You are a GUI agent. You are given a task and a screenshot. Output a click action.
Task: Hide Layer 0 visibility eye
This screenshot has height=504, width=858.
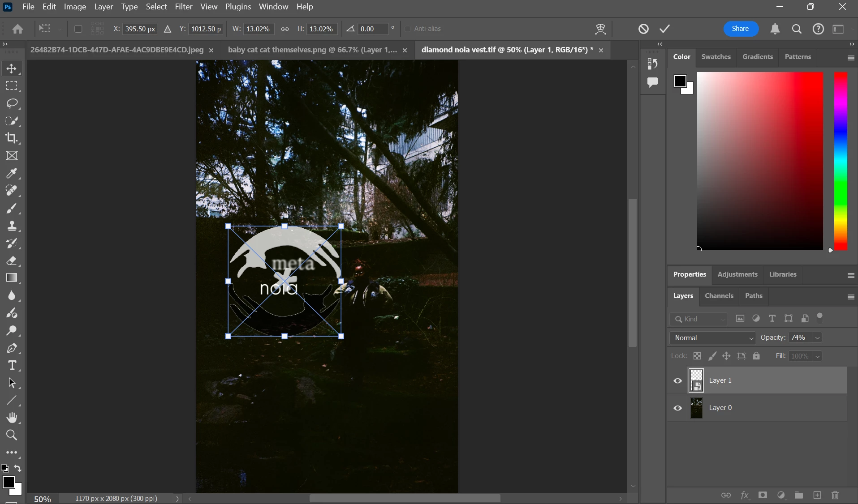pyautogui.click(x=677, y=408)
